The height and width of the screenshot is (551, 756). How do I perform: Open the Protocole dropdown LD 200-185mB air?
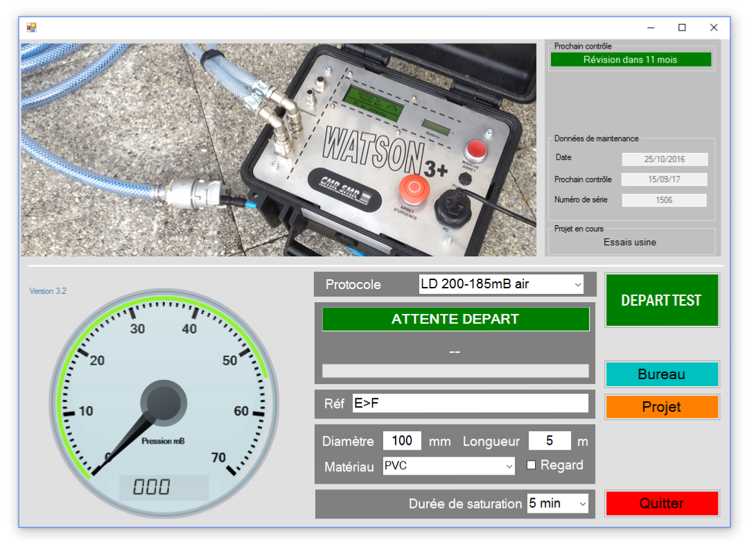point(501,284)
